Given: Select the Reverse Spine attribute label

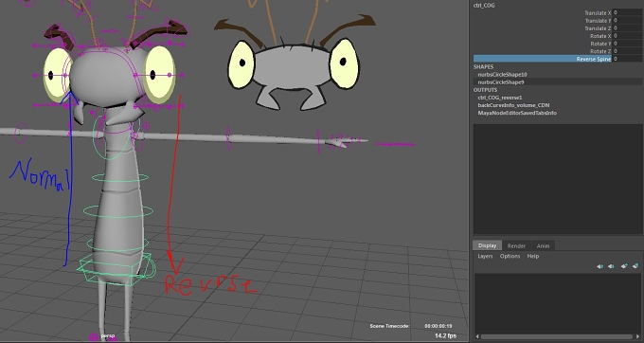Looking at the screenshot, I should coord(594,59).
